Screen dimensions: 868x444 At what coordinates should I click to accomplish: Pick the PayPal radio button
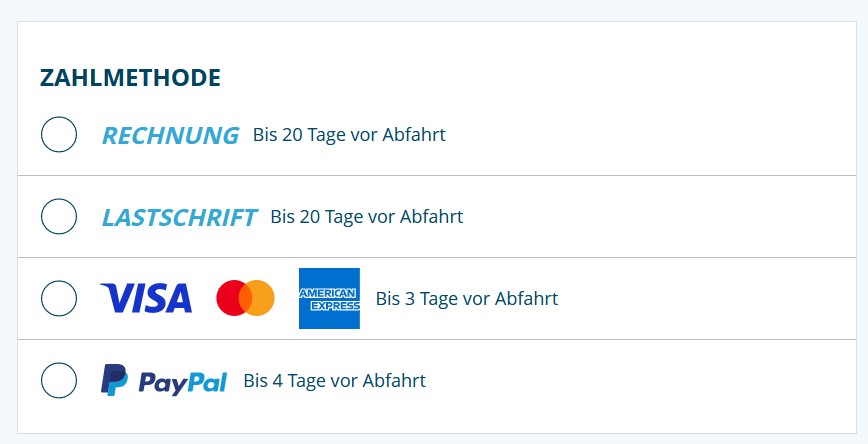point(59,380)
